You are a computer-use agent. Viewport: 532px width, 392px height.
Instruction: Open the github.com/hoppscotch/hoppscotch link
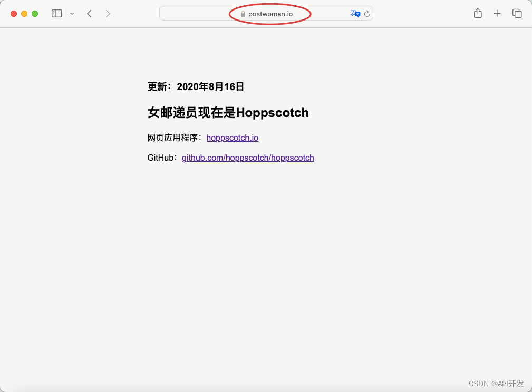point(248,158)
